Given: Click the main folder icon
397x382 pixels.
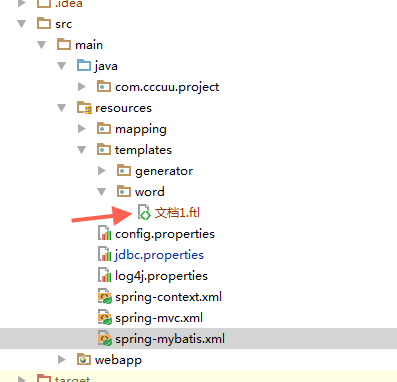Looking at the screenshot, I should coord(64,44).
